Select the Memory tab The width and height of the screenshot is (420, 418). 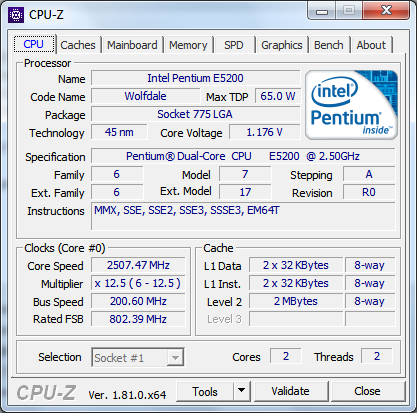click(x=189, y=45)
